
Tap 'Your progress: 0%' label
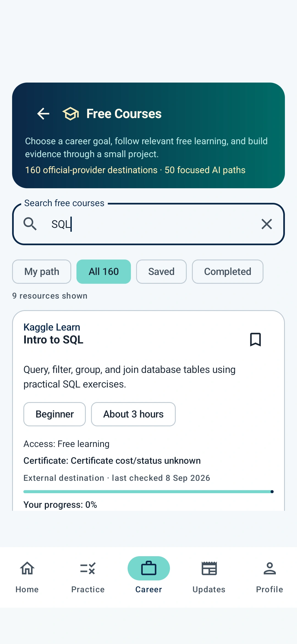pos(60,505)
